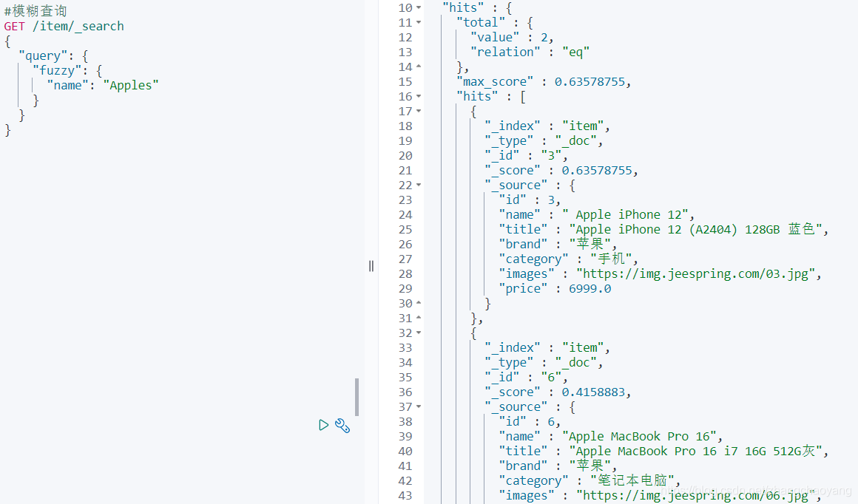Run the request with the play icon
The height and width of the screenshot is (504, 858).
pyautogui.click(x=323, y=425)
